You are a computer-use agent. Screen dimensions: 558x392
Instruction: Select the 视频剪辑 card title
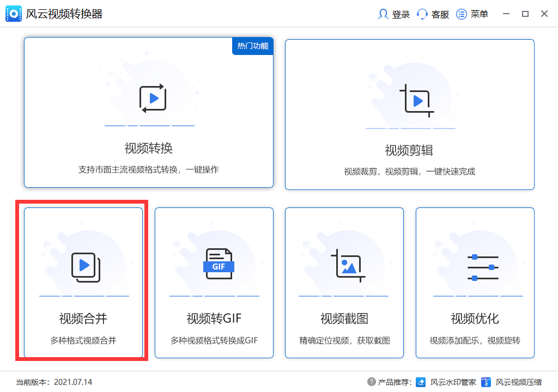(x=409, y=150)
